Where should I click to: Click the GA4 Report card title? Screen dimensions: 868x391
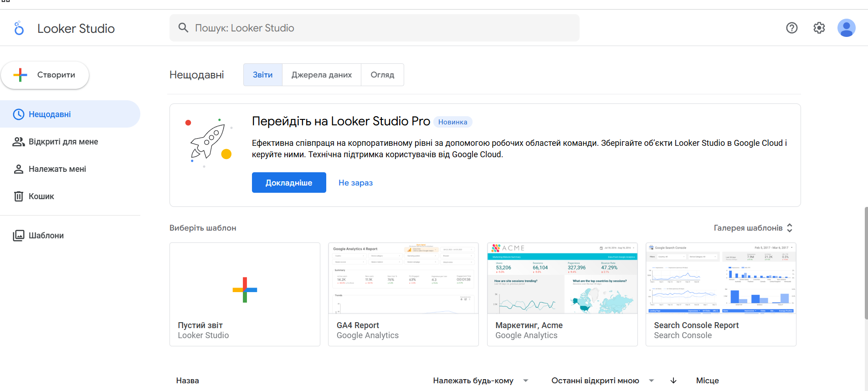click(358, 325)
